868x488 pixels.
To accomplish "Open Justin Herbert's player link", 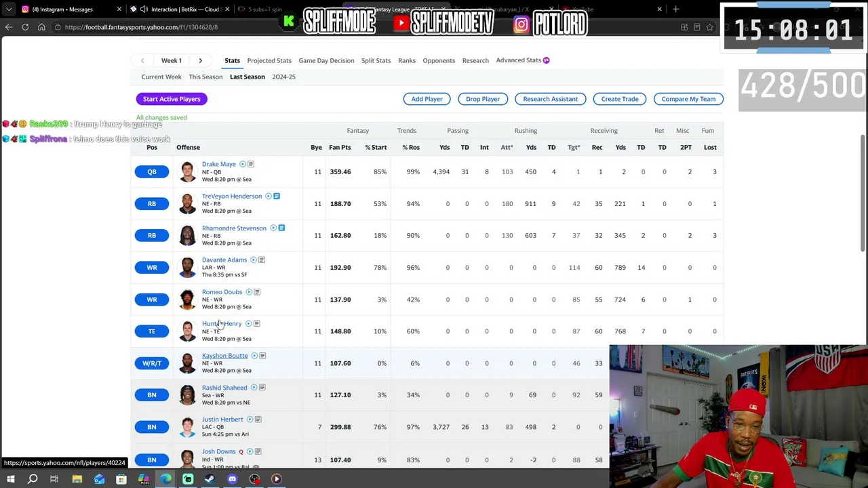I will [222, 420].
